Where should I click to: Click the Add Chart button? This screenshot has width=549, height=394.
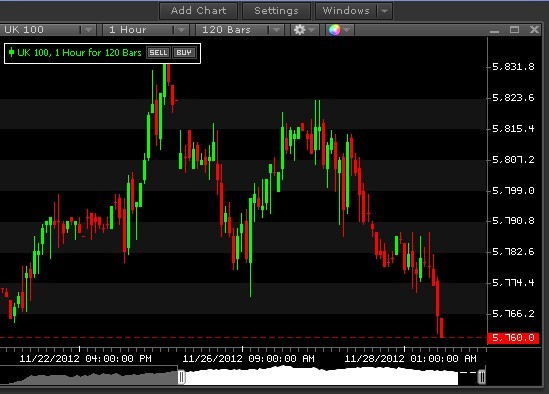click(x=199, y=11)
